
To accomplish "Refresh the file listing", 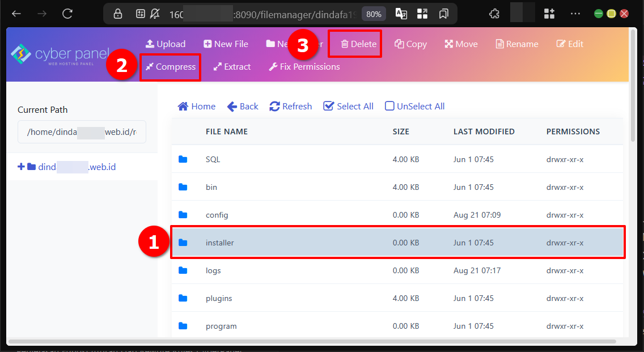I will pos(290,107).
